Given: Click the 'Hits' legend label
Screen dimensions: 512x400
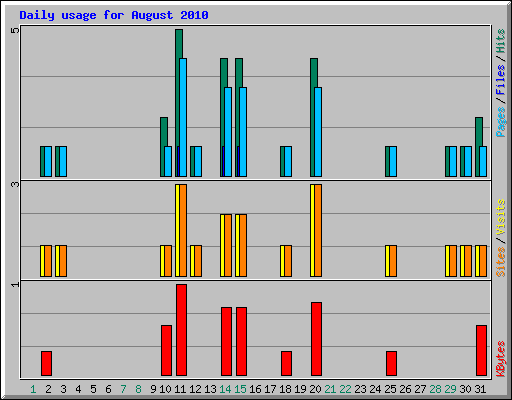Looking at the screenshot, I should coord(500,41).
